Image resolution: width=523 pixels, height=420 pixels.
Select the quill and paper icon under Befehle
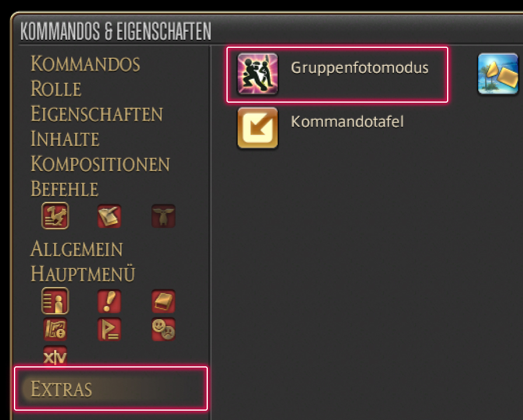click(109, 216)
